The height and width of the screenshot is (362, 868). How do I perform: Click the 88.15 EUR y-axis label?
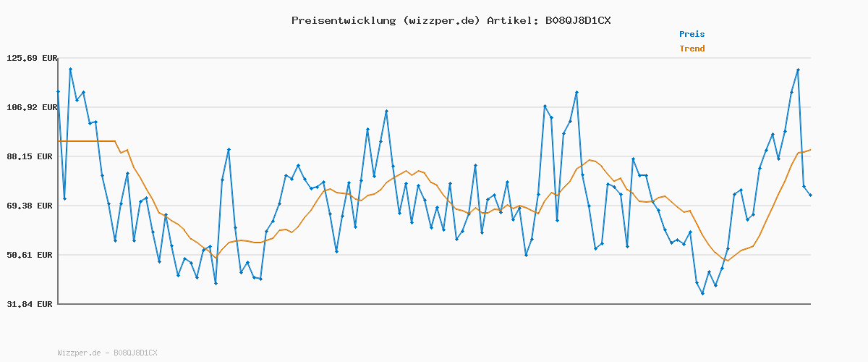click(x=32, y=156)
